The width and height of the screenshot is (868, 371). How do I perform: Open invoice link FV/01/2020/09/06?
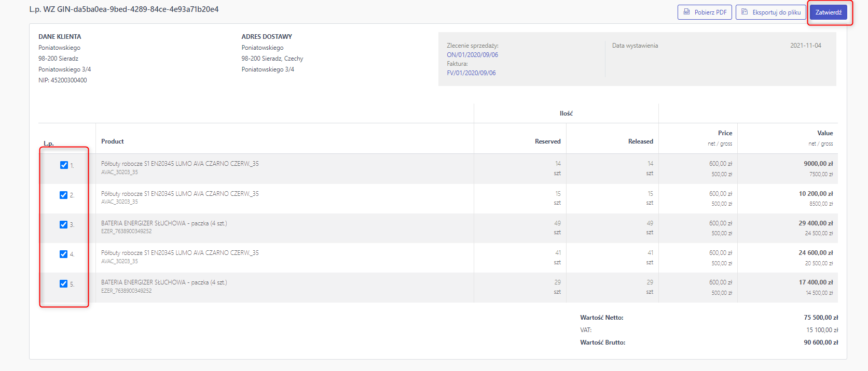coord(471,73)
